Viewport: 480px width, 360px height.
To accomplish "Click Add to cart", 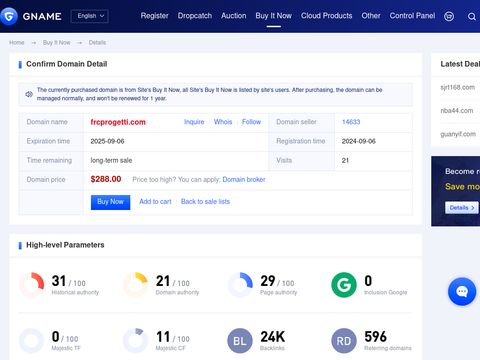I will tap(155, 202).
